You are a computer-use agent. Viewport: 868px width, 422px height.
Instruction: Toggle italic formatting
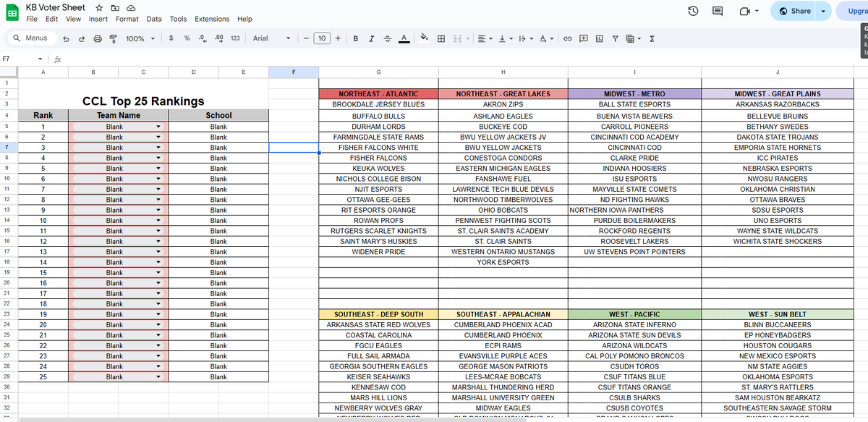click(372, 38)
